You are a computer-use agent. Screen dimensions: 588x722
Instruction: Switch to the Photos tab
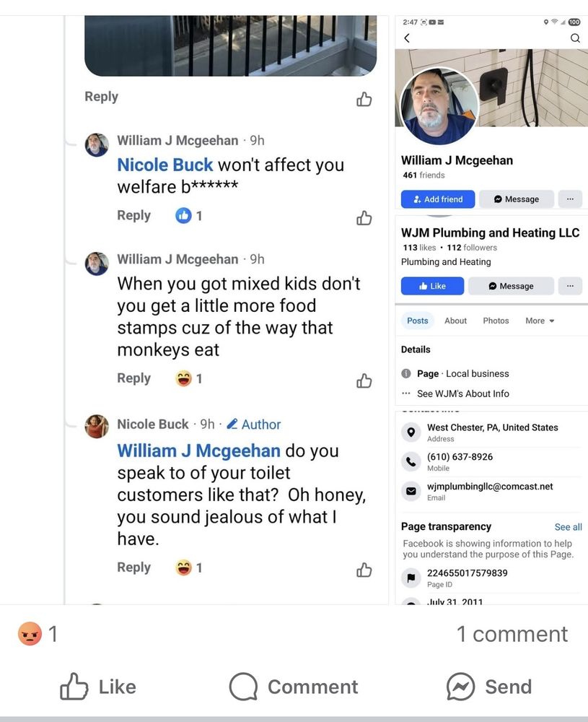click(496, 321)
